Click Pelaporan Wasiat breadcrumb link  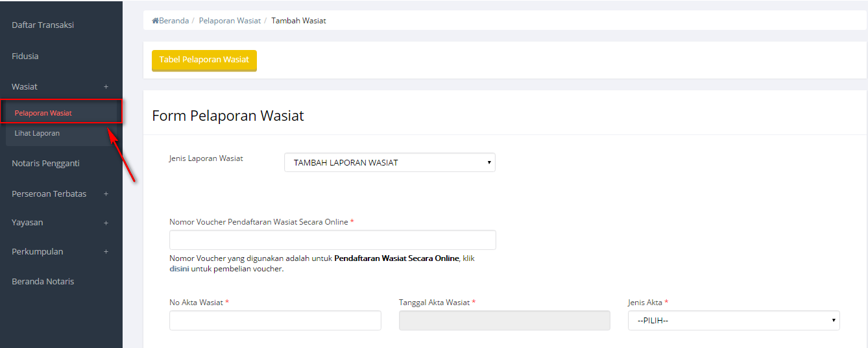(230, 21)
